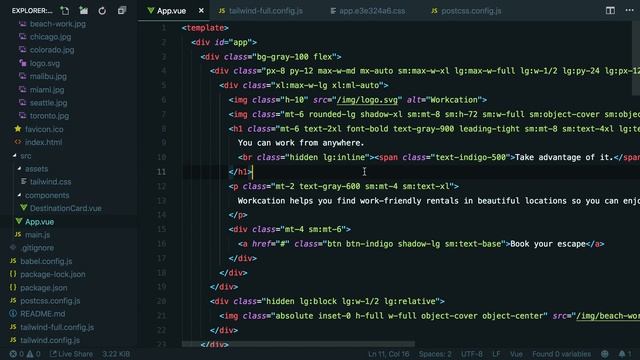Click the /img/beach-work image path on line 21

(x=608, y=316)
